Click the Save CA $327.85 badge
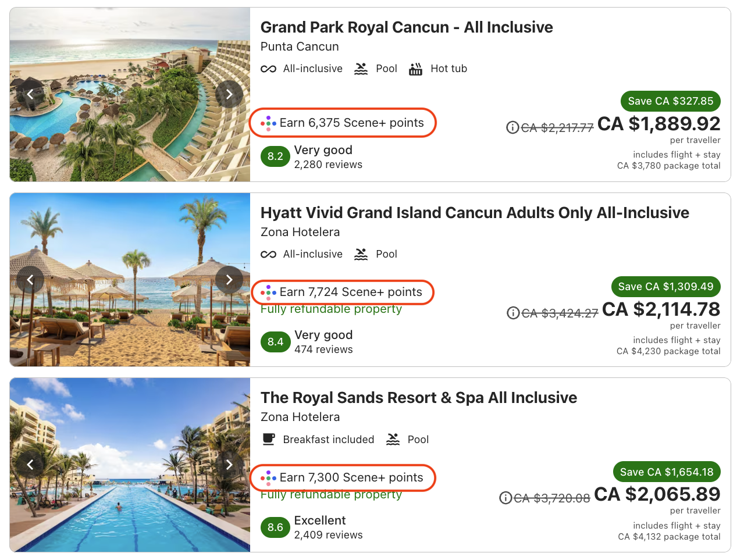Viewport: 744px width, 560px height. (670, 101)
